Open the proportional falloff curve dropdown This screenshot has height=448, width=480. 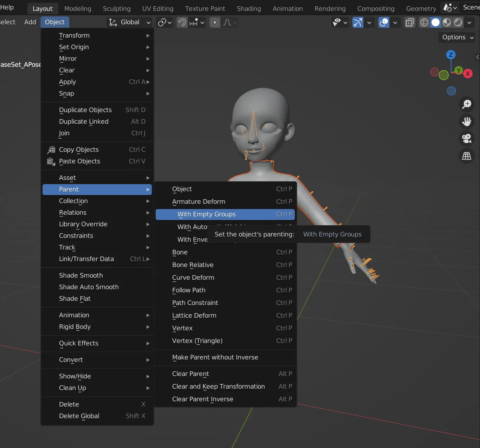[230, 22]
